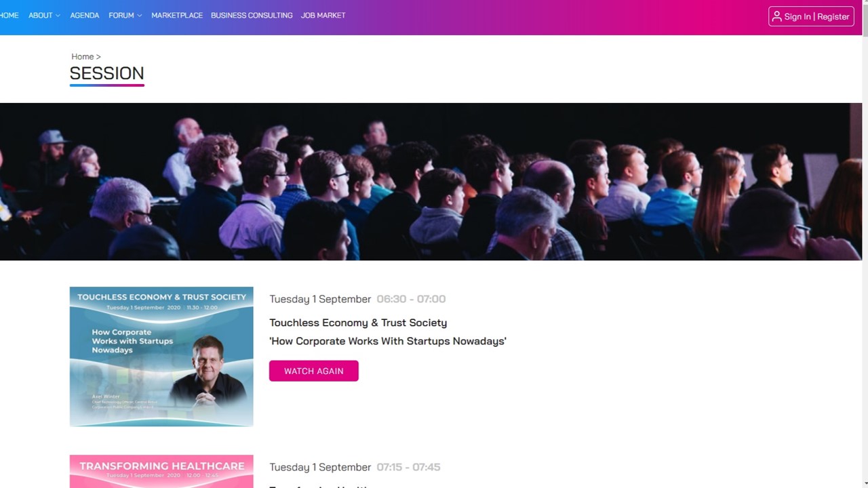Click the ABOUT menu label

(x=40, y=16)
